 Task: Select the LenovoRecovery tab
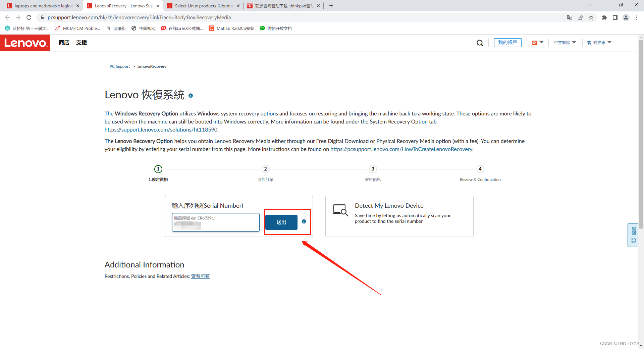click(x=122, y=6)
